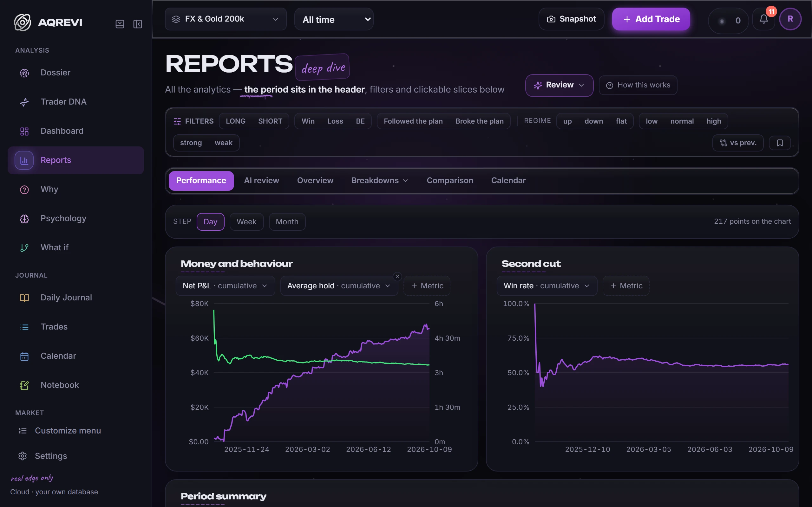The image size is (812, 507).
Task: Open the Trader DNA sidebar icon
Action: pos(24,102)
